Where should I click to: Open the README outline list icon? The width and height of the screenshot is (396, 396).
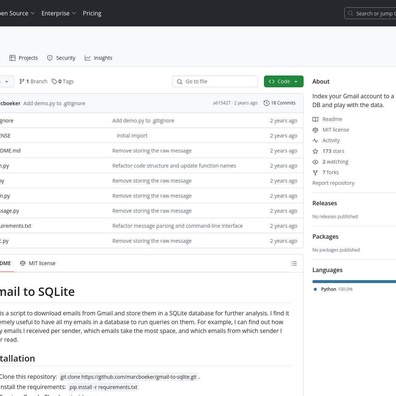tap(294, 263)
